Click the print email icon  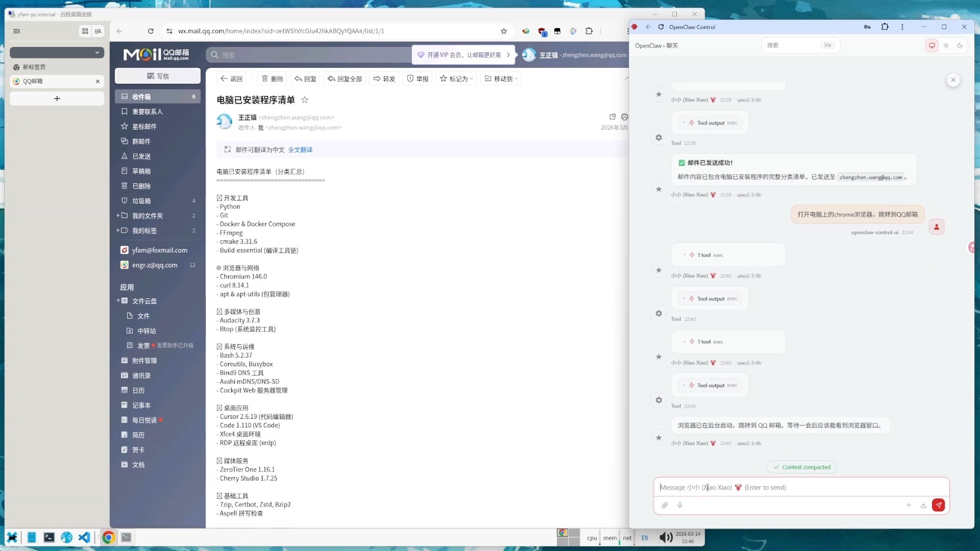[624, 117]
